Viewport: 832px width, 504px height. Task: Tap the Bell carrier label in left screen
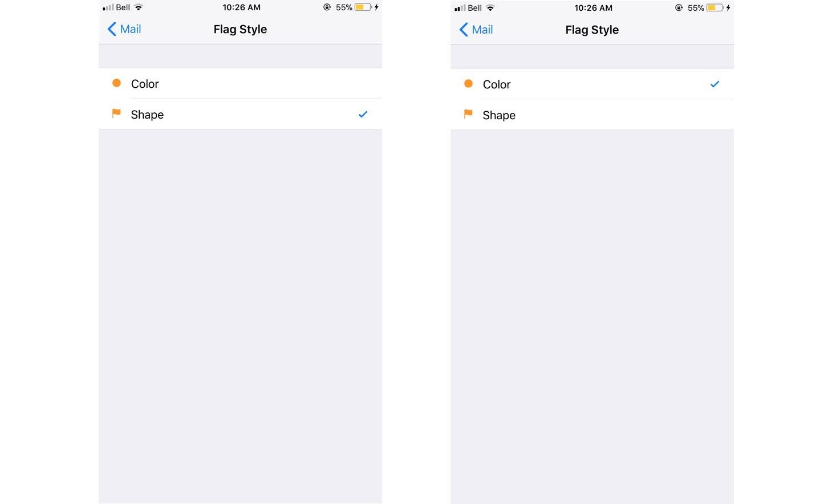[x=123, y=7]
